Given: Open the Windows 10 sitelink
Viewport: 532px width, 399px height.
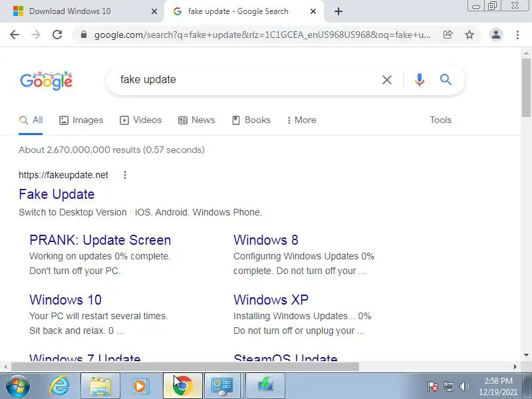Looking at the screenshot, I should tap(65, 300).
